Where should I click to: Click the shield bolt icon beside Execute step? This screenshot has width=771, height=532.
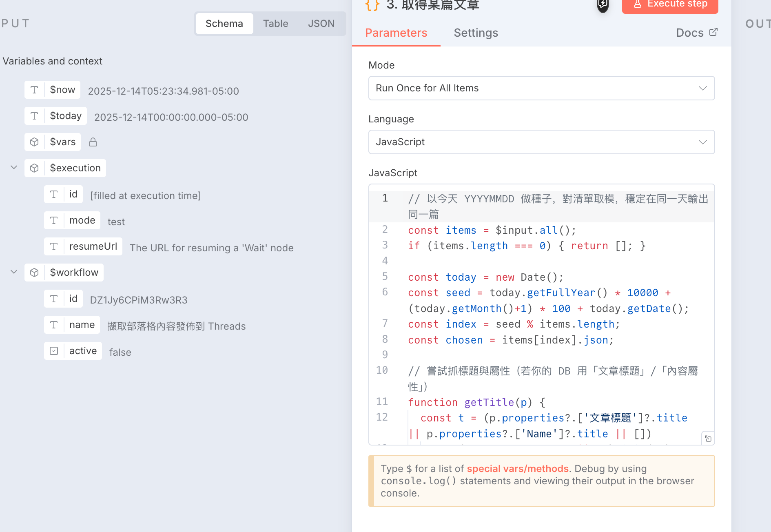603,5
